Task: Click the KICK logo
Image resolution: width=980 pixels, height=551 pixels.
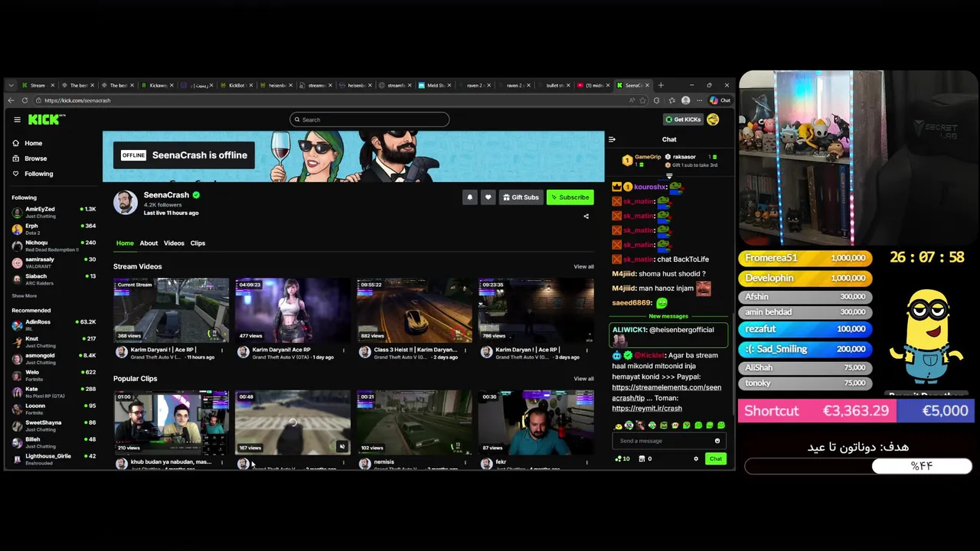Action: [x=47, y=119]
